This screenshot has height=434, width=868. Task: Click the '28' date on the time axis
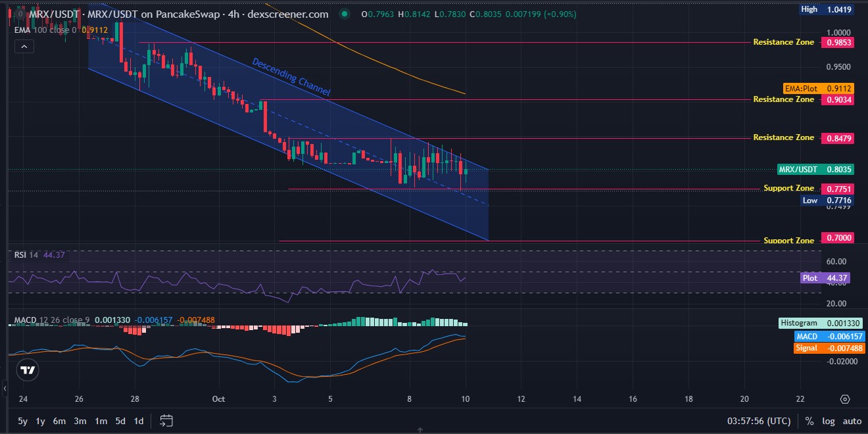coord(135,399)
